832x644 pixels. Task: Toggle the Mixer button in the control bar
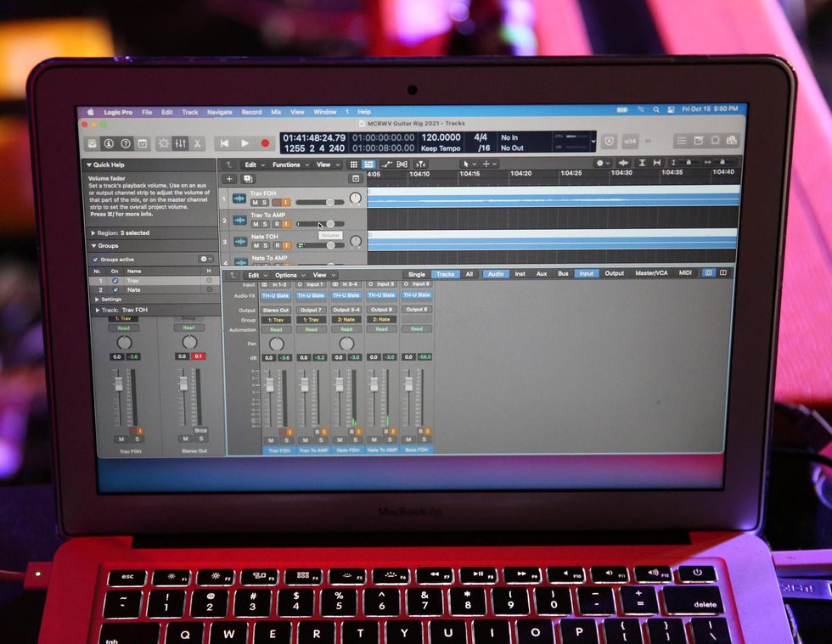[180, 143]
